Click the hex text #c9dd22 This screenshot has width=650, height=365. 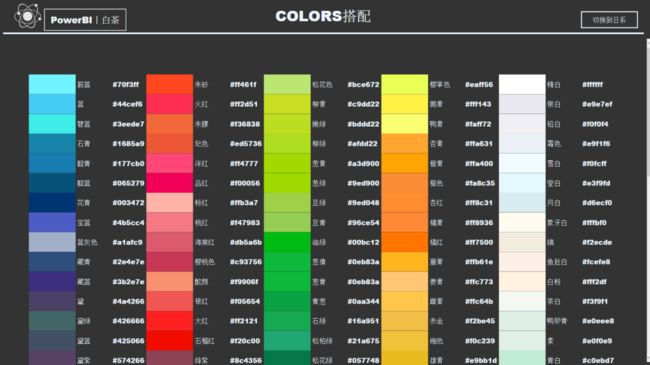pyautogui.click(x=363, y=104)
